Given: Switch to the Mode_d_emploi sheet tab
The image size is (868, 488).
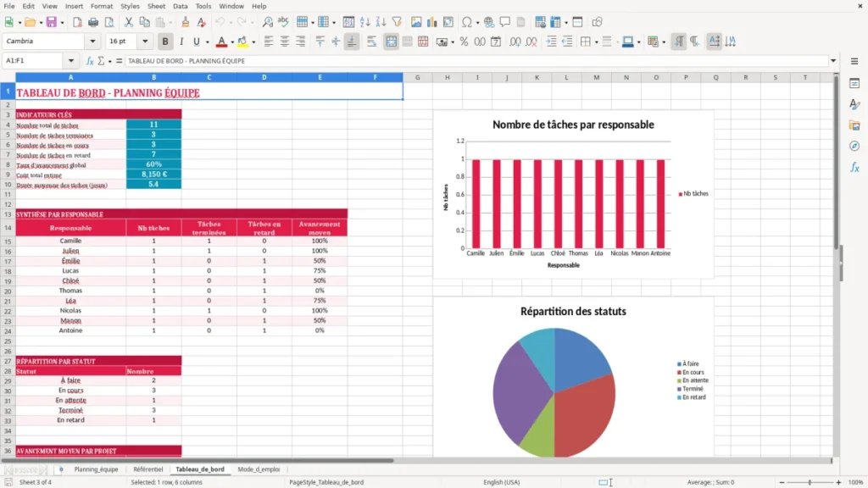Looking at the screenshot, I should [x=259, y=469].
